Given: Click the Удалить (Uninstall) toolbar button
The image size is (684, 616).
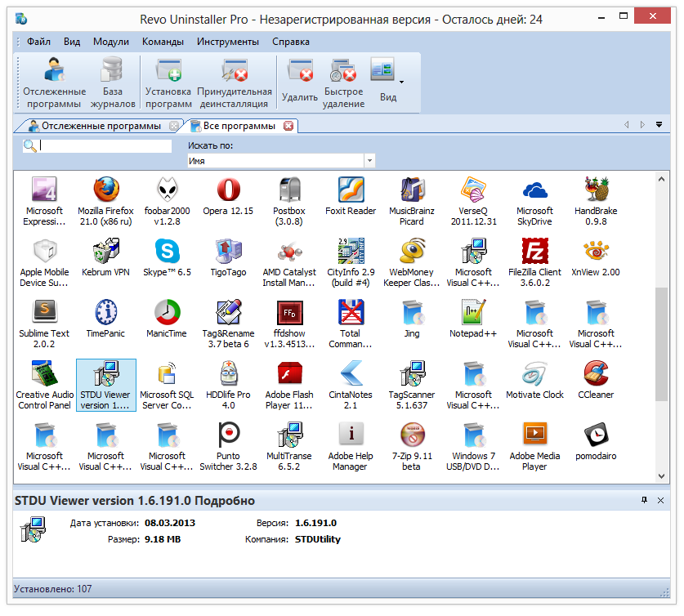Looking at the screenshot, I should (299, 83).
